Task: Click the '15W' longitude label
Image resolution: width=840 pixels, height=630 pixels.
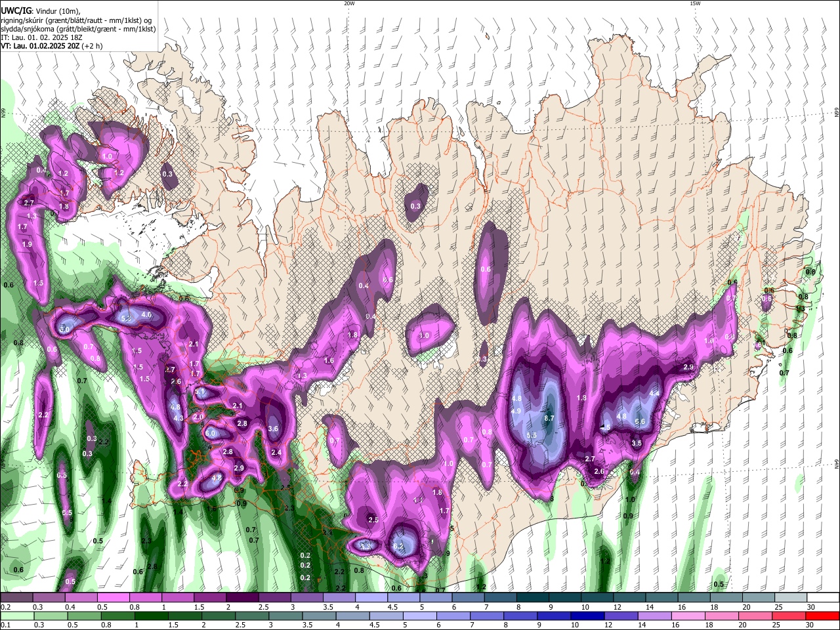Action: tap(695, 3)
